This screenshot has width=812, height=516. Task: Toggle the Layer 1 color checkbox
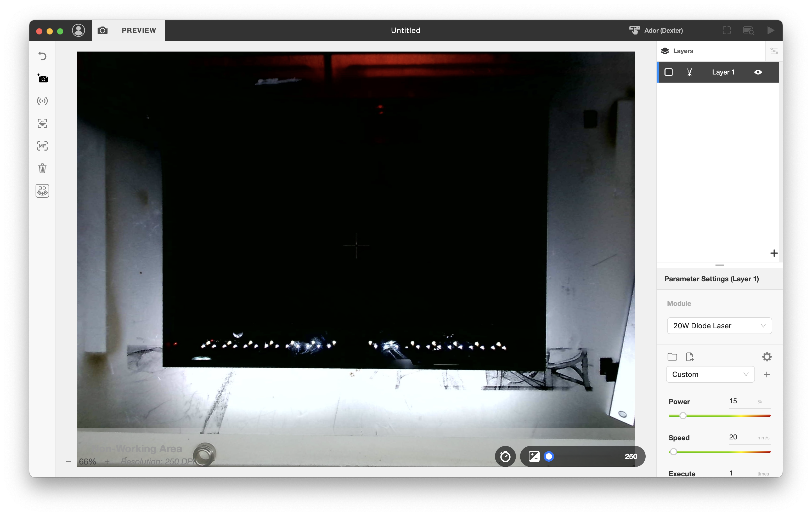tap(669, 72)
